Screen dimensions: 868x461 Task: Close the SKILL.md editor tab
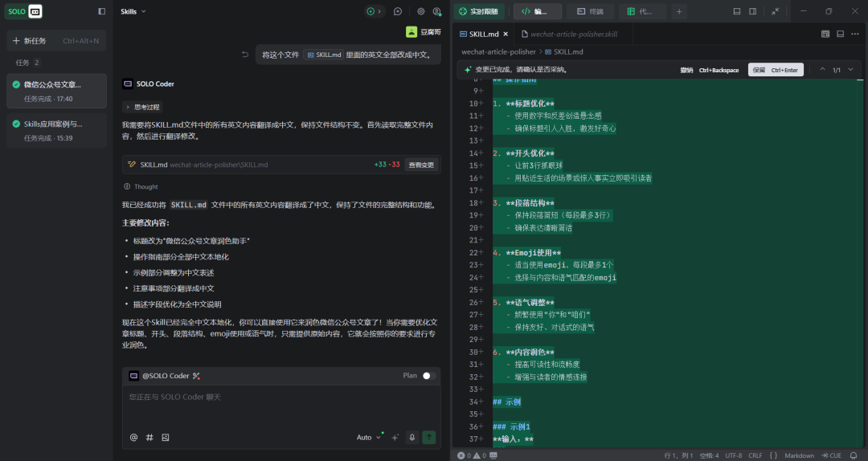pos(506,34)
